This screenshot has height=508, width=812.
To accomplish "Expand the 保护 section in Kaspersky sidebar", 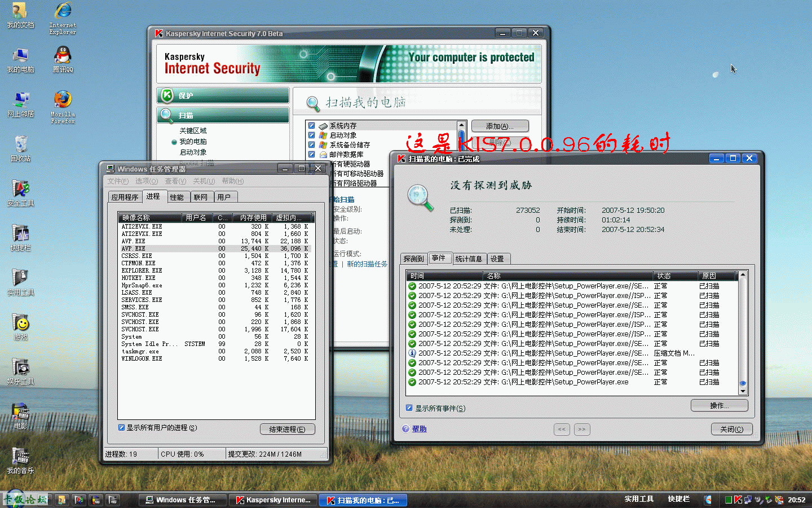I will pos(223,95).
